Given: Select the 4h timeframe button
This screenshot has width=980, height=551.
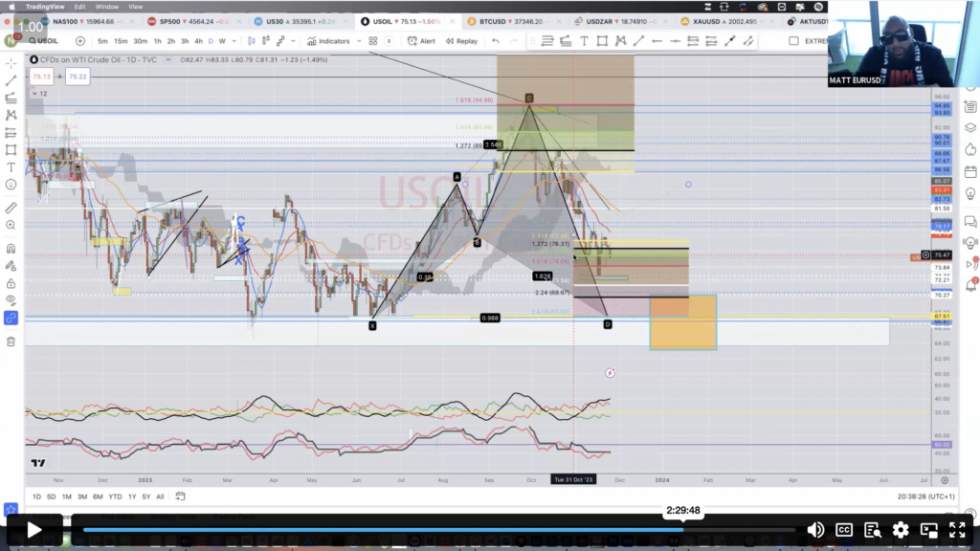Looking at the screenshot, I should [x=198, y=41].
